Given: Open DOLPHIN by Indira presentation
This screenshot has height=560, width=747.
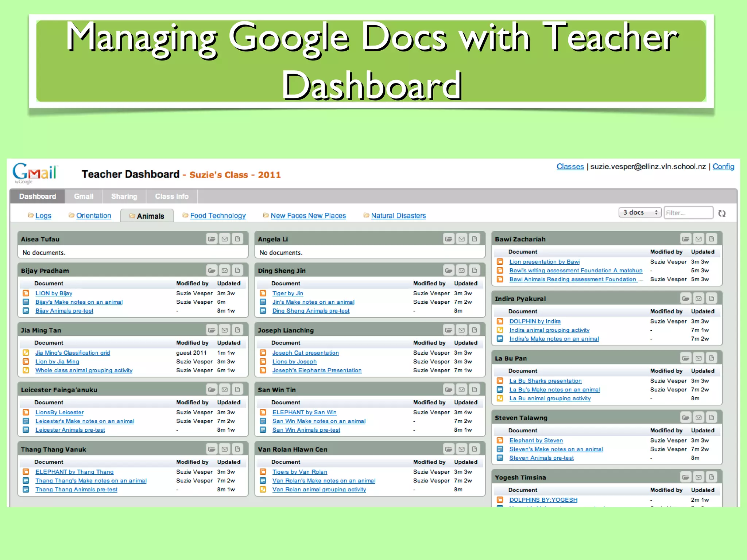Looking at the screenshot, I should [535, 321].
